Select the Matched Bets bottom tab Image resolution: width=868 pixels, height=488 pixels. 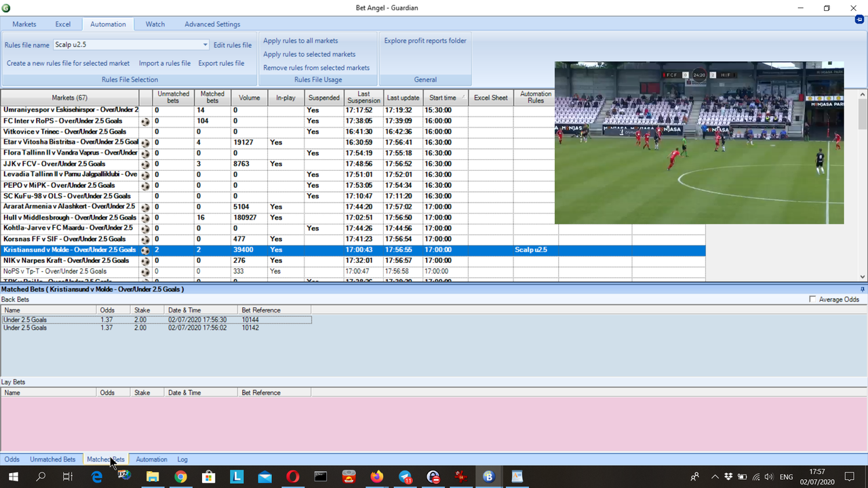pyautogui.click(x=106, y=459)
